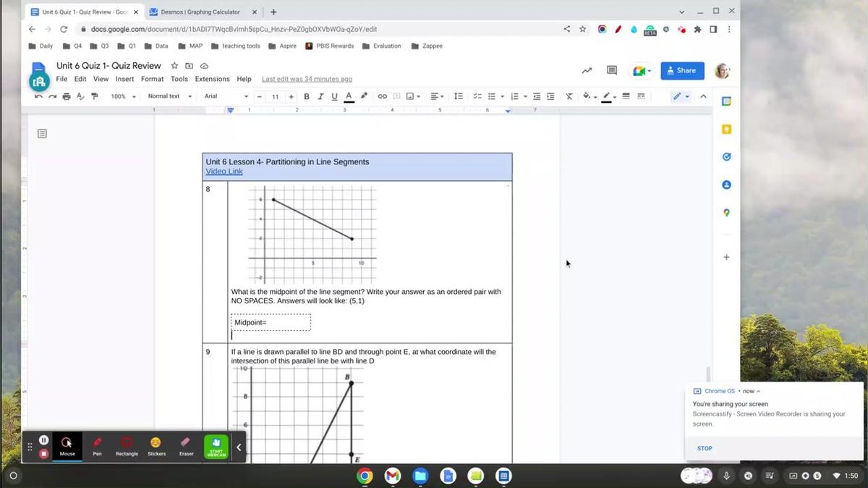
Task: Select the Screencastify Pen tool
Action: tap(97, 445)
